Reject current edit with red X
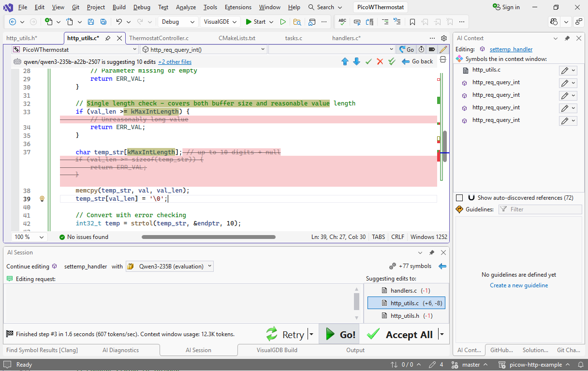Image resolution: width=588 pixels, height=371 pixels. (x=380, y=61)
